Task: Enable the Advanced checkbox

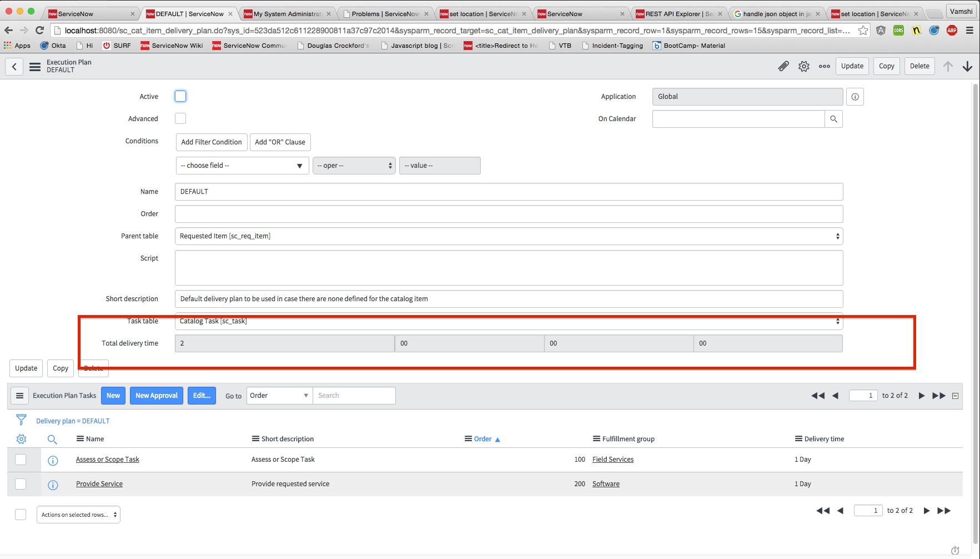Action: tap(180, 118)
